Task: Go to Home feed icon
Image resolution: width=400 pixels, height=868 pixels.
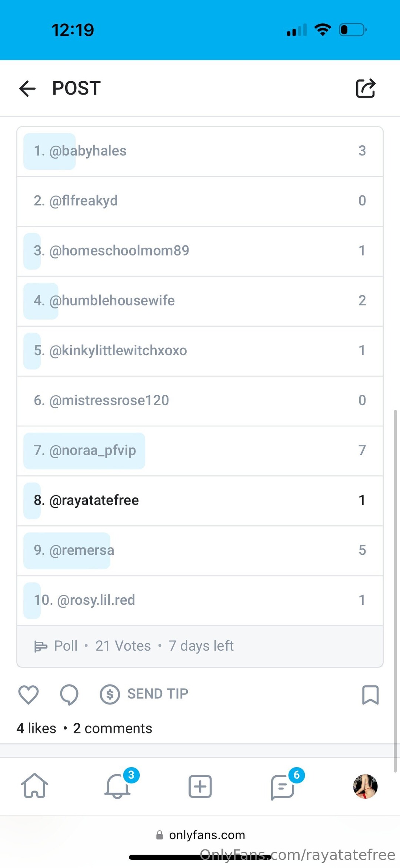Action: 34,786
